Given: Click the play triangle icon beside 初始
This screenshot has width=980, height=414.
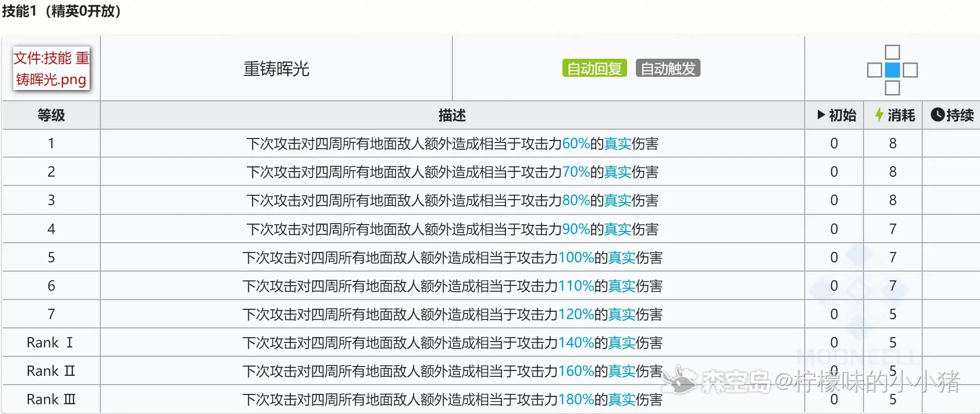Looking at the screenshot, I should [821, 115].
